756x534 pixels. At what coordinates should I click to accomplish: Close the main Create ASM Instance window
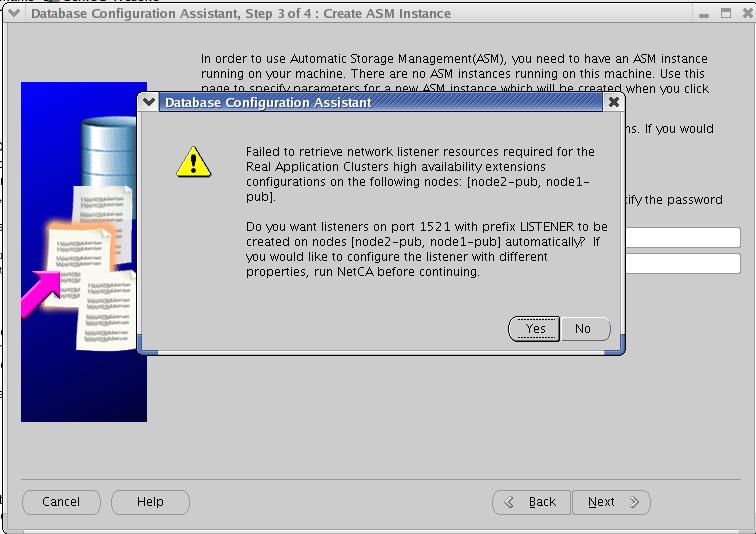pyautogui.click(x=745, y=14)
